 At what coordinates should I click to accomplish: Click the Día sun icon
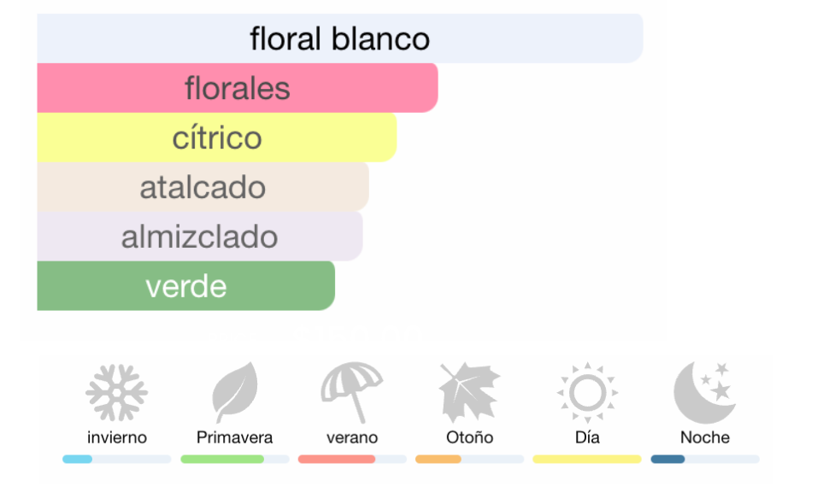point(587,393)
